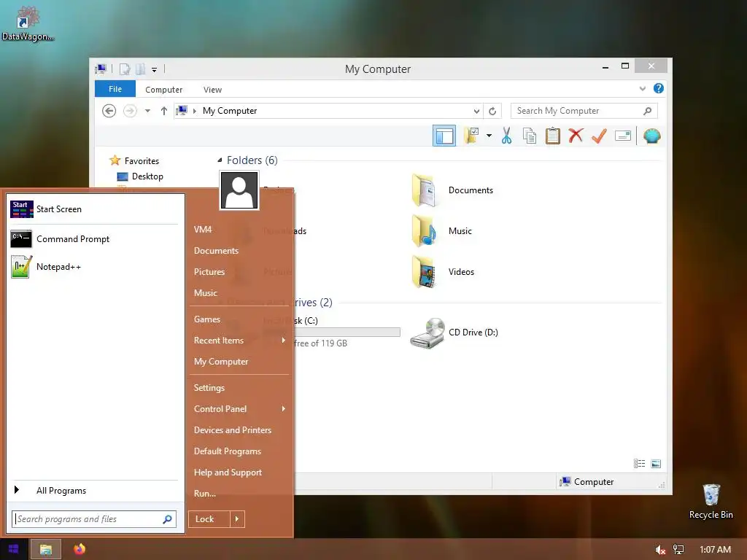
Task: Click the New folder icon in the quick access toolbar
Action: [140, 69]
